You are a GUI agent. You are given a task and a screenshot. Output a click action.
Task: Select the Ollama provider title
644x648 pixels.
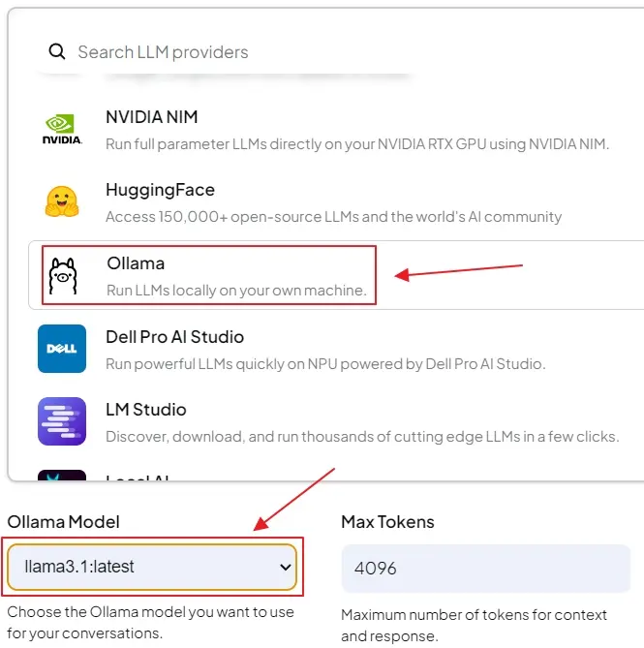tap(136, 263)
